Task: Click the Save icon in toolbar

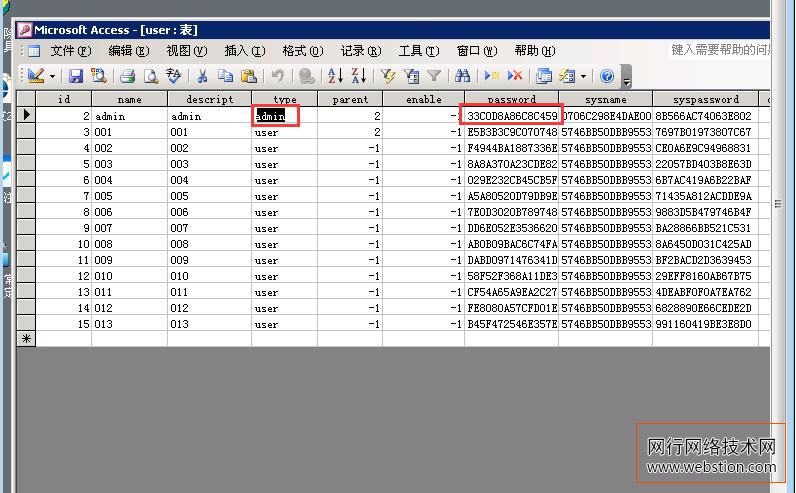Action: coord(76,76)
